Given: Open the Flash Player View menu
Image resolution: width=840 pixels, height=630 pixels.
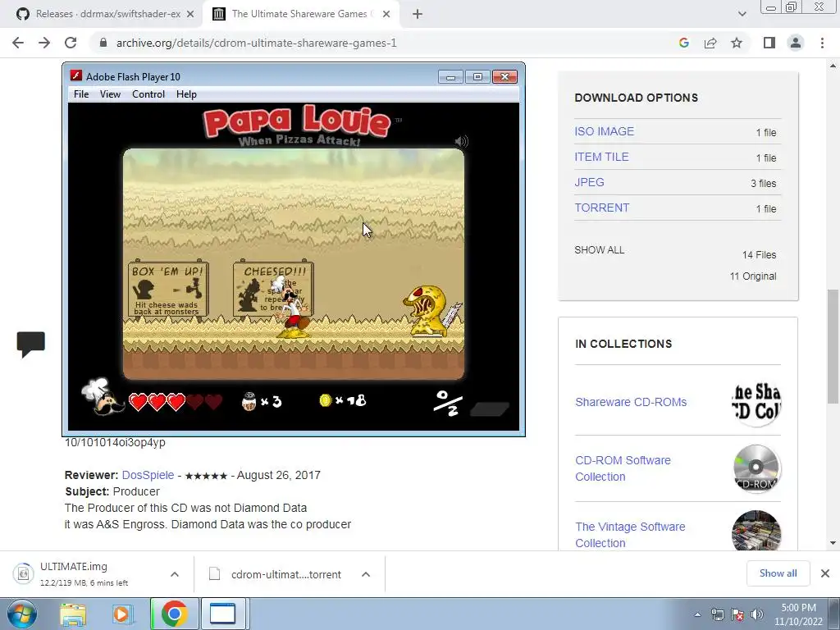Looking at the screenshot, I should (110, 94).
